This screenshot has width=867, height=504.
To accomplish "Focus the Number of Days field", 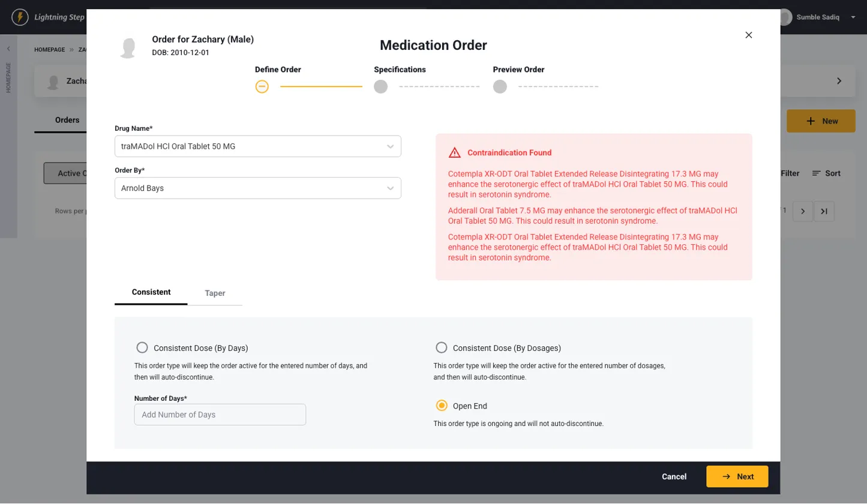I will pos(220,415).
